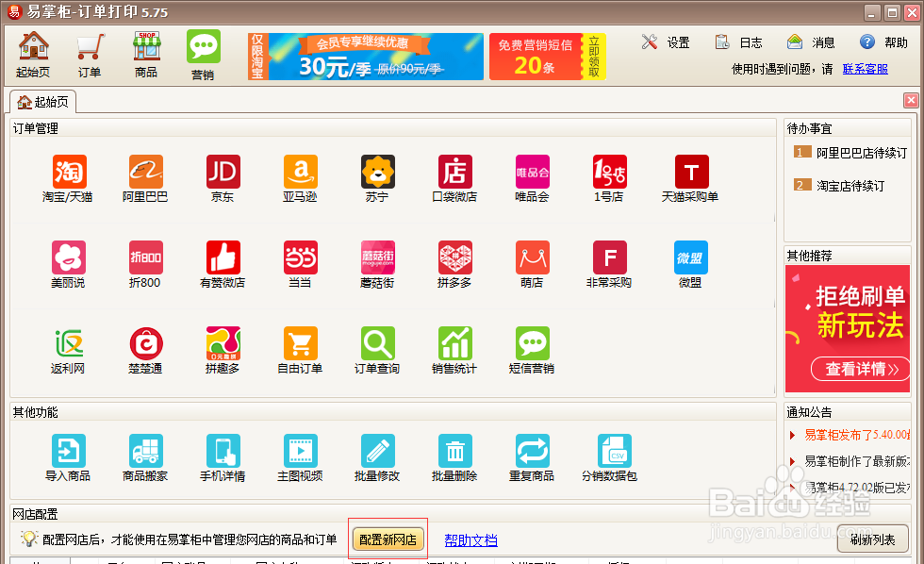Open 设置 settings in the top bar
The image size is (924, 564).
[666, 42]
